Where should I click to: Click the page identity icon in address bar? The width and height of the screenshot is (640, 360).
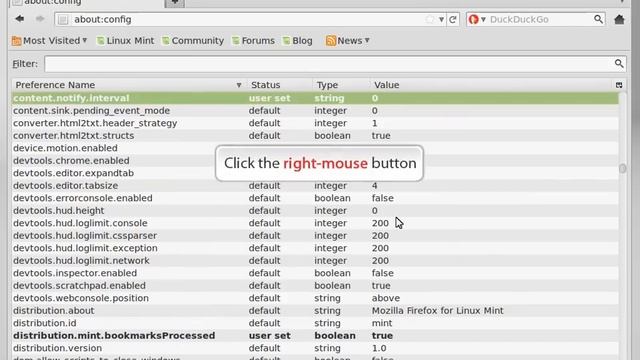tap(63, 19)
